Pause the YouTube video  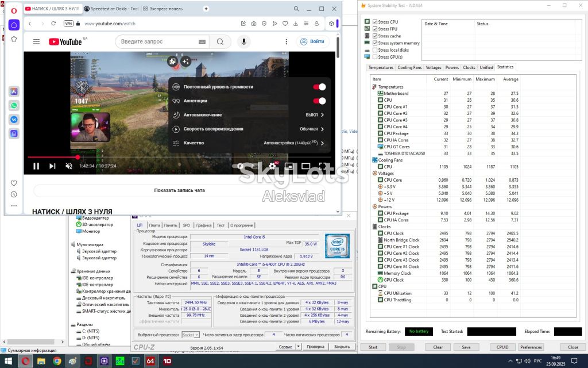(x=36, y=166)
